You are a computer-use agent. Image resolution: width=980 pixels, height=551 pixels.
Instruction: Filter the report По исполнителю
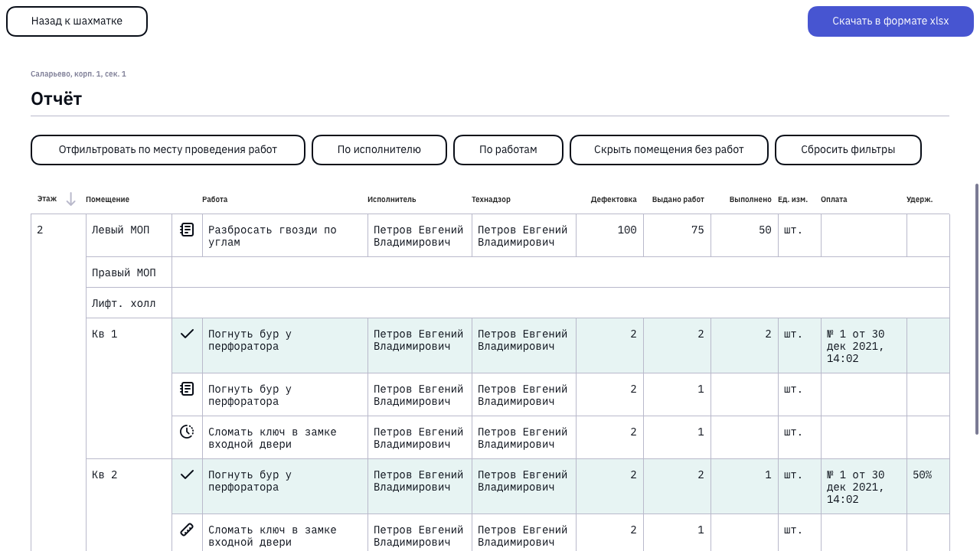pyautogui.click(x=379, y=150)
